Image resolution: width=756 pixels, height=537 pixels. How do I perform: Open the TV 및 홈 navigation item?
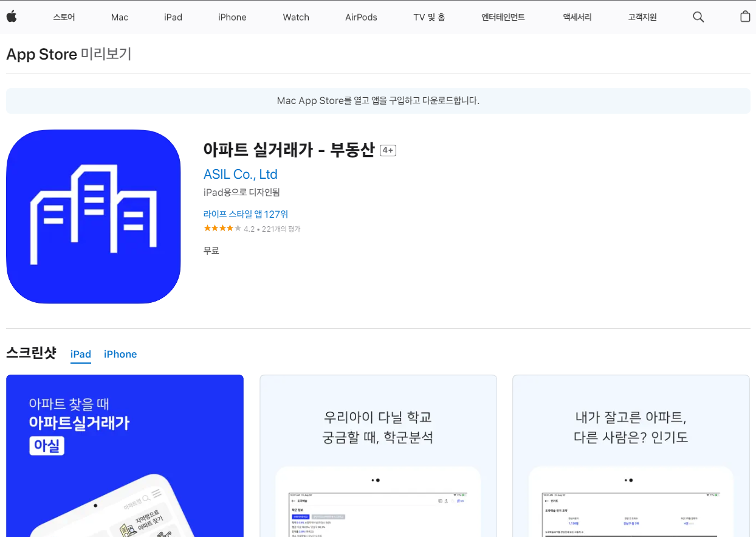click(429, 17)
